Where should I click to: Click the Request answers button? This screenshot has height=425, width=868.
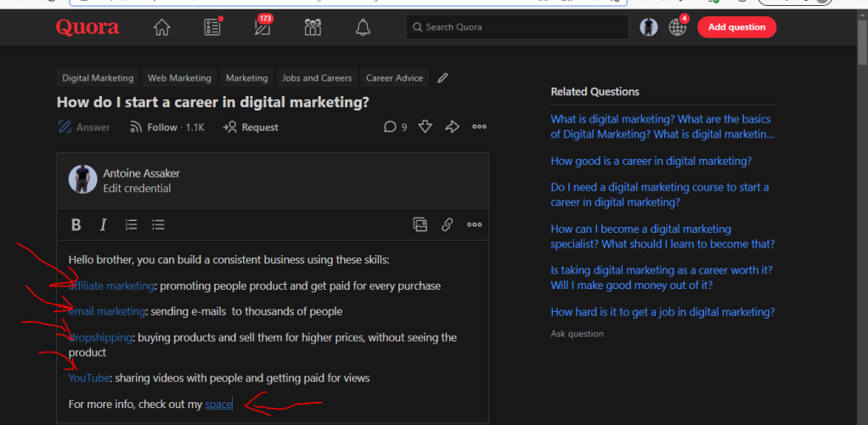coord(251,127)
